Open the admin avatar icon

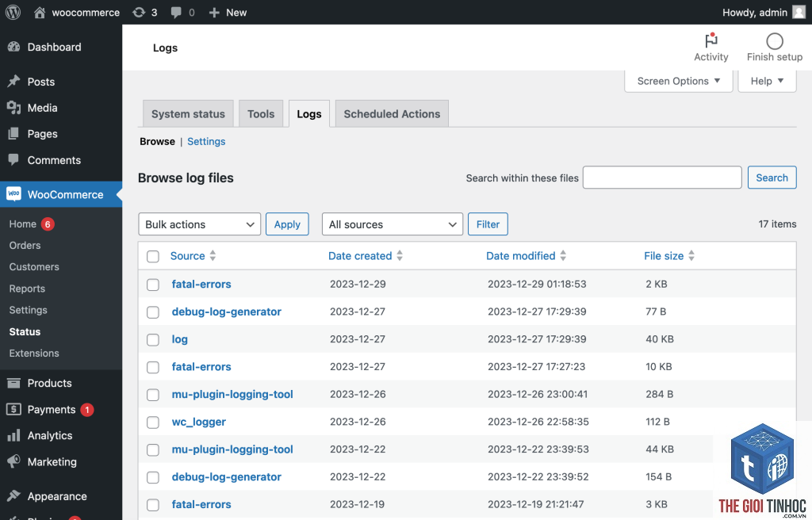(x=799, y=12)
